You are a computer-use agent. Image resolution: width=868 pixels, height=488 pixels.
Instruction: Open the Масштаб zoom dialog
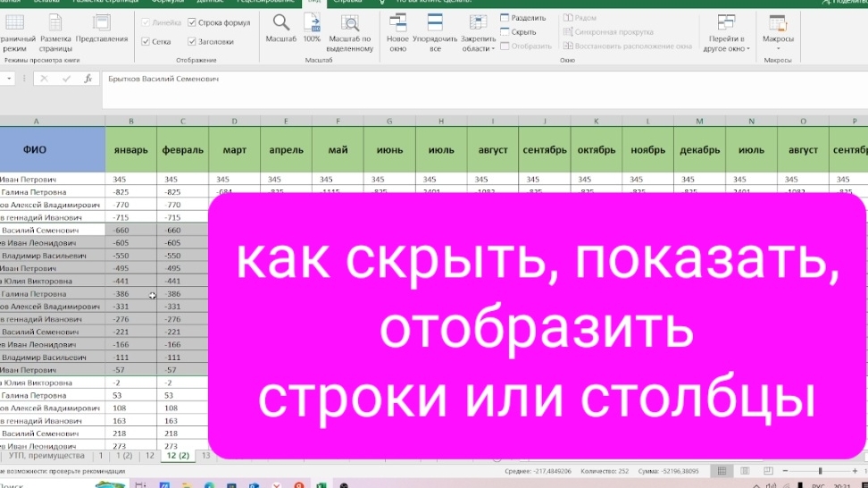pos(280,29)
